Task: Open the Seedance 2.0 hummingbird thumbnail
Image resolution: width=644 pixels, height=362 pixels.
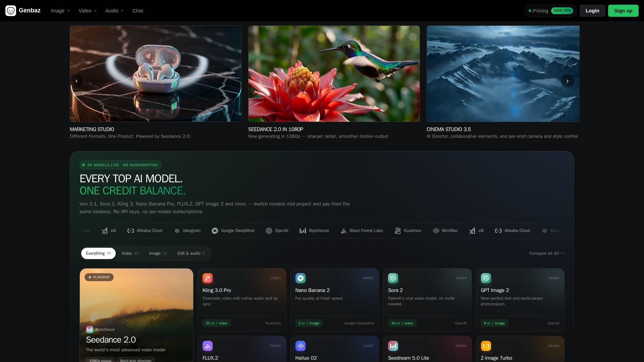Action: pos(334,74)
